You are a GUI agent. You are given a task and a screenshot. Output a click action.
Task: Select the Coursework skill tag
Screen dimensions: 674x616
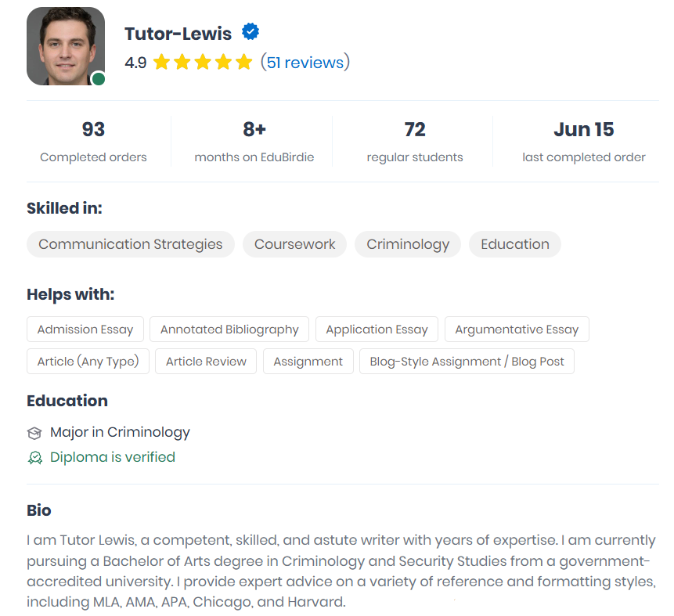[x=294, y=244]
